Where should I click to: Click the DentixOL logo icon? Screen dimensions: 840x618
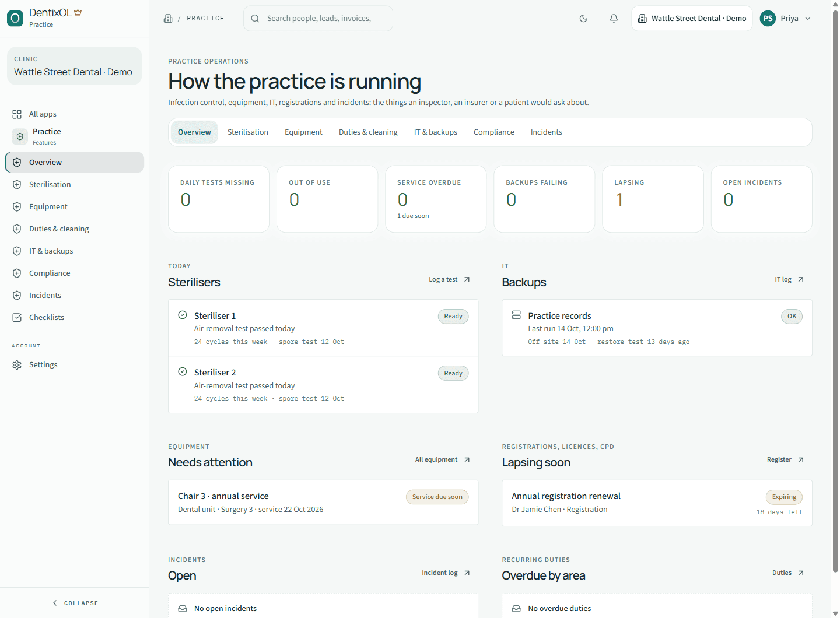(x=15, y=18)
